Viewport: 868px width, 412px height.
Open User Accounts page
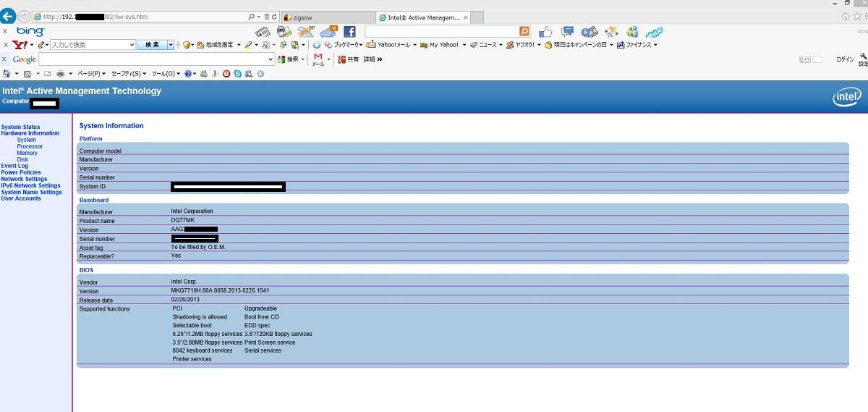(21, 198)
